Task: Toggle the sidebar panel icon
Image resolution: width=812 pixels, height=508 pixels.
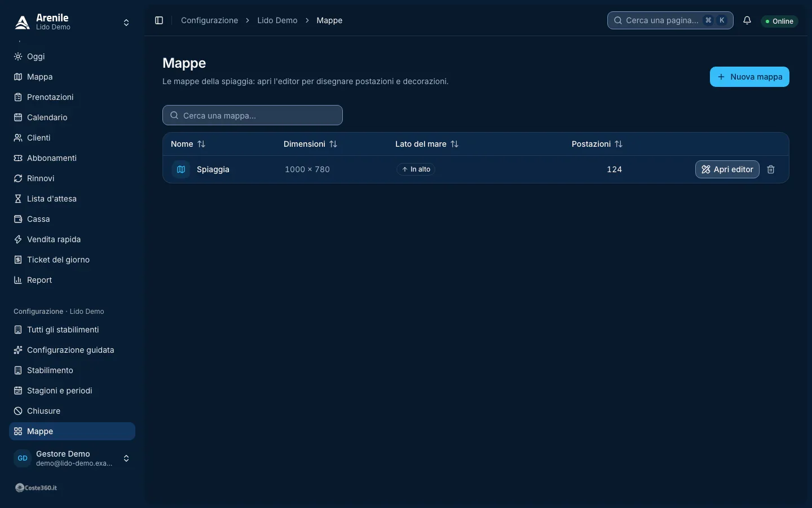Action: (x=159, y=20)
